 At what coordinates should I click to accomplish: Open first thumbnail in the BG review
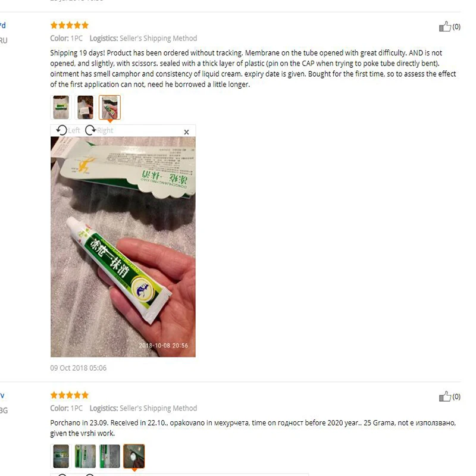point(61,456)
